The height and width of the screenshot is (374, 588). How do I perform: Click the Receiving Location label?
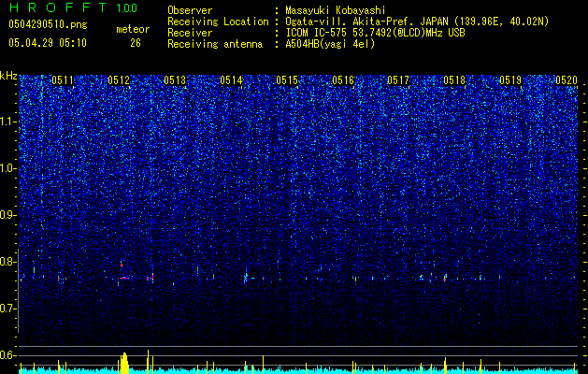tap(218, 22)
